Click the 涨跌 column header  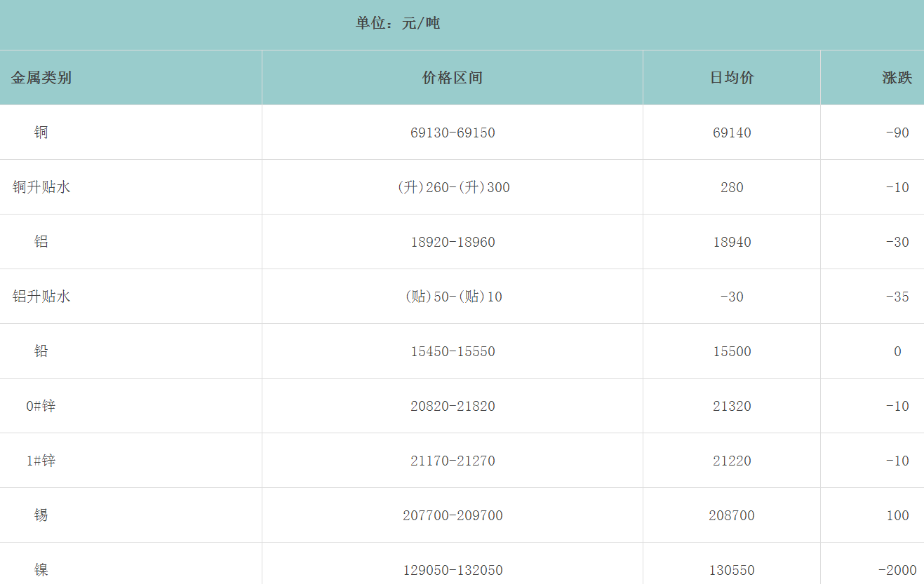897,78
